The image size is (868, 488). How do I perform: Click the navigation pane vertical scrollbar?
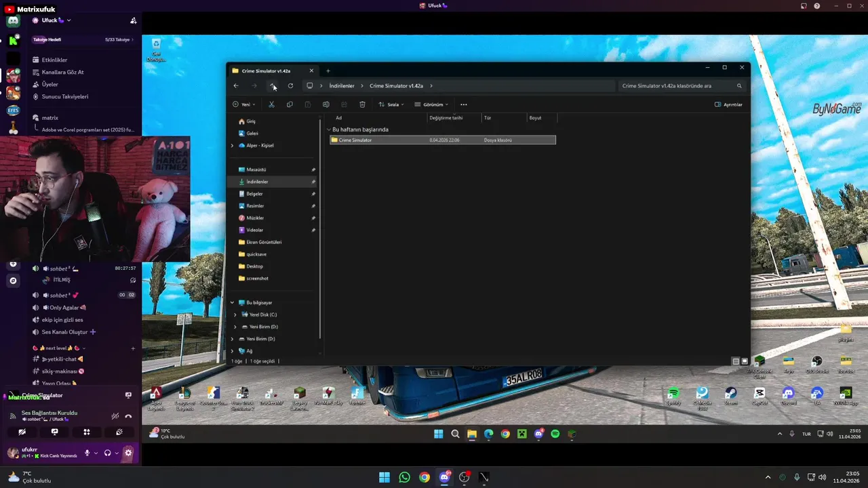tap(320, 228)
